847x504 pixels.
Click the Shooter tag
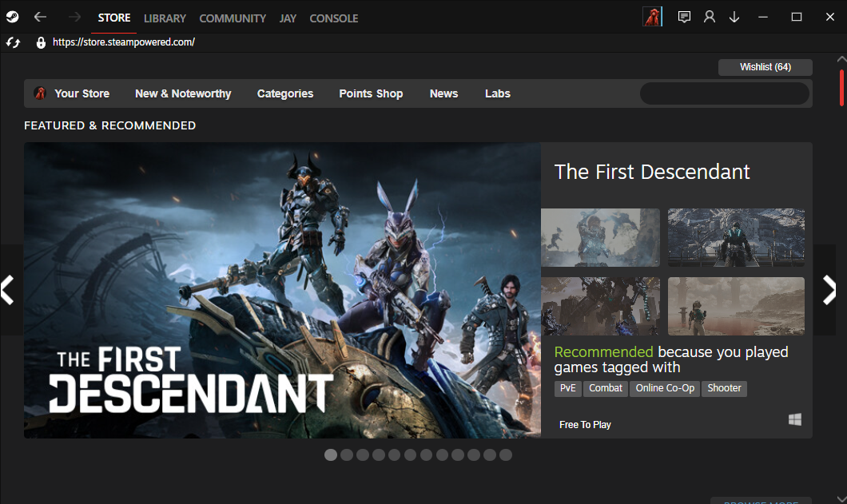725,388
